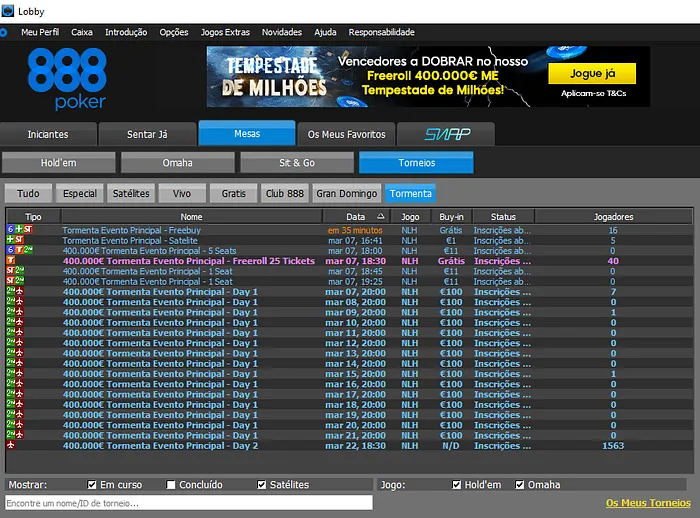Select the Freeroll 25 Tickets tournament name

189,261
